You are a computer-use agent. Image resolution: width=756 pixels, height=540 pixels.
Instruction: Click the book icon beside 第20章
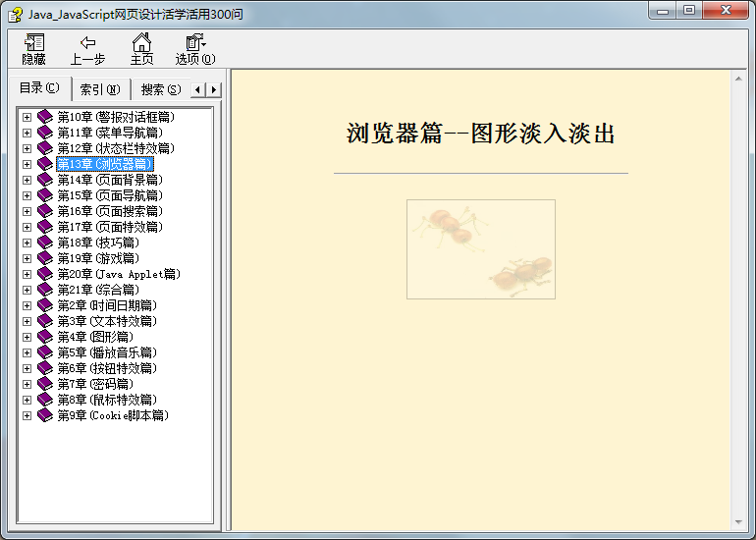tap(45, 274)
